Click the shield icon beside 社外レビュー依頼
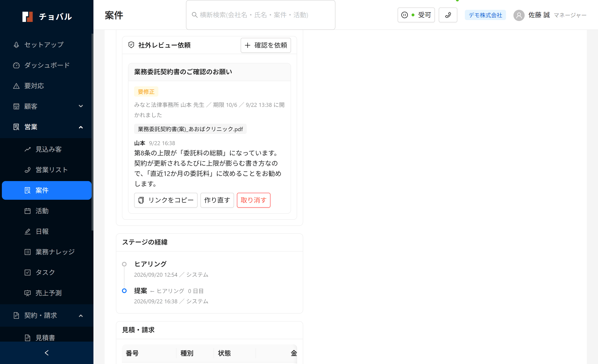 pyautogui.click(x=131, y=45)
